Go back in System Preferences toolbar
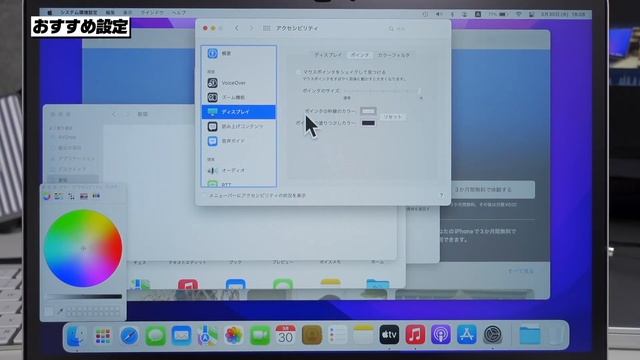Image resolution: width=640 pixels, height=360 pixels. tap(236, 28)
